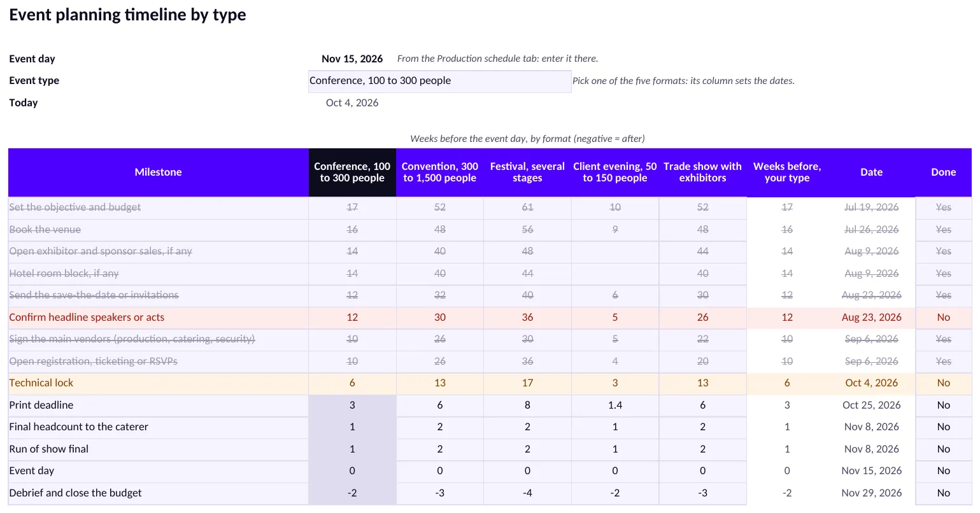Select Open registration, ticketing or RSVPs cell
The width and height of the screenshot is (980, 513).
point(159,362)
